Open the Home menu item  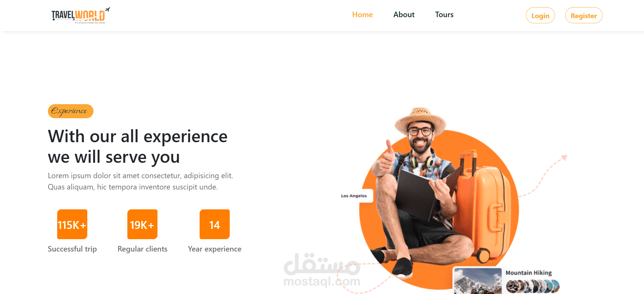pyautogui.click(x=362, y=15)
